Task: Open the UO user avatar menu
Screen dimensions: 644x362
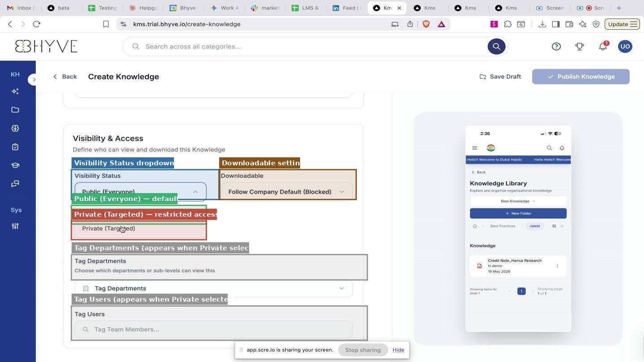Action: [625, 46]
